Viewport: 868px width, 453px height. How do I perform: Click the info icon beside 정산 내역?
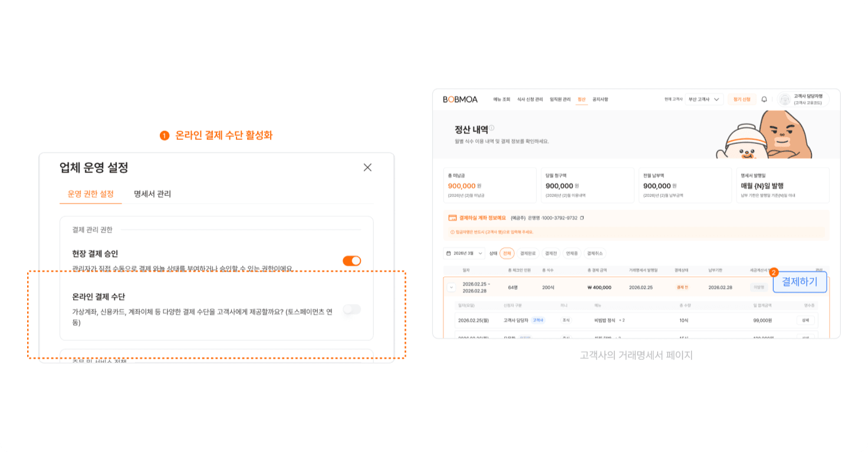(x=491, y=128)
